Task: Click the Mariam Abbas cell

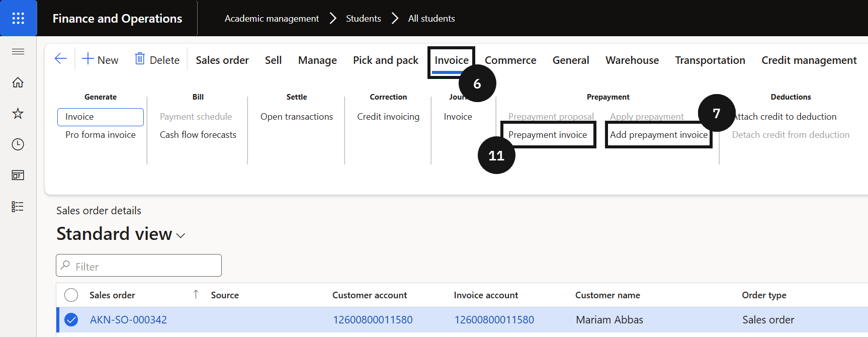Action: pos(610,320)
